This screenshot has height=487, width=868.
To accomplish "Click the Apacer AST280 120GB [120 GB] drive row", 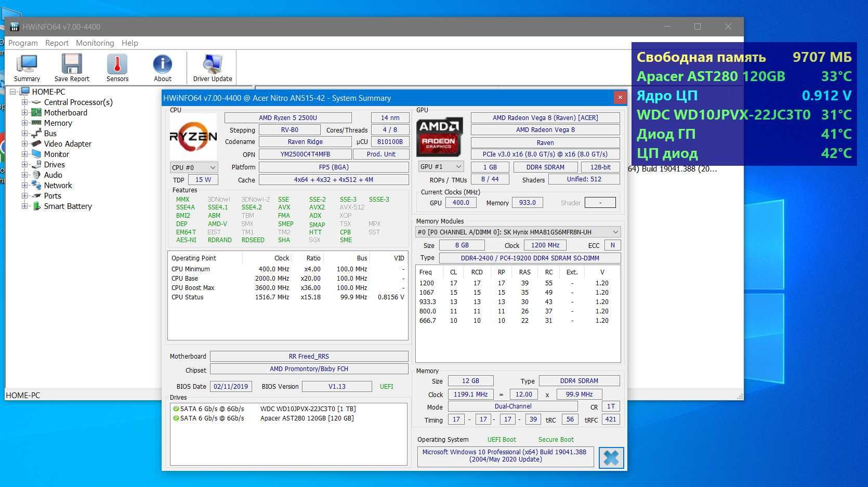I will click(288, 418).
